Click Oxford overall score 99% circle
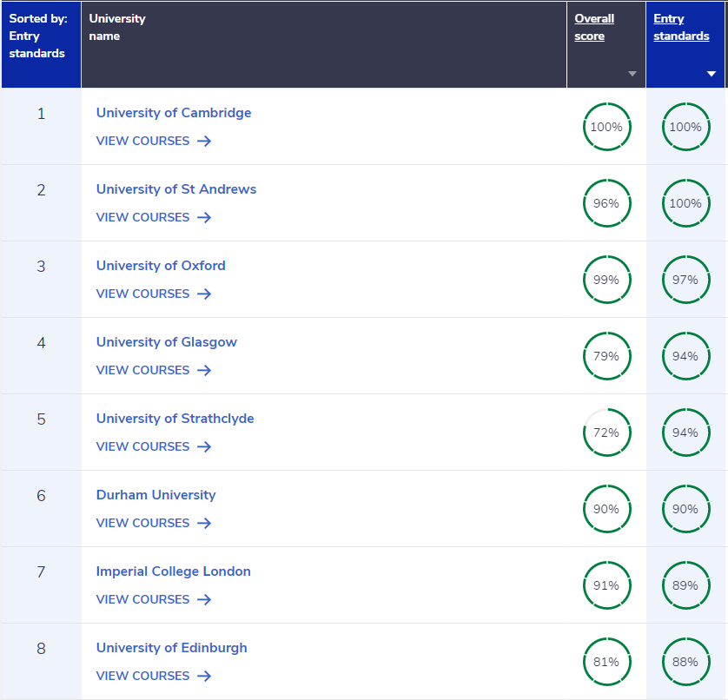Screen dimensions: 728x700 click(607, 280)
